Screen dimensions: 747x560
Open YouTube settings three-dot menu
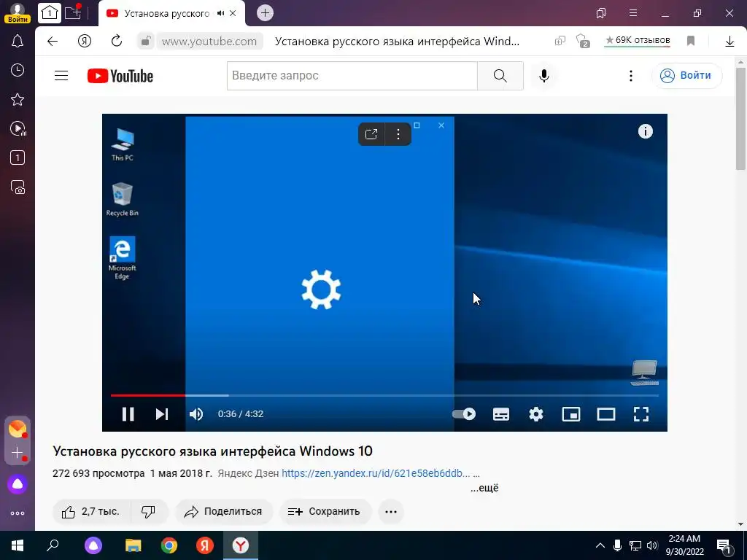click(631, 76)
